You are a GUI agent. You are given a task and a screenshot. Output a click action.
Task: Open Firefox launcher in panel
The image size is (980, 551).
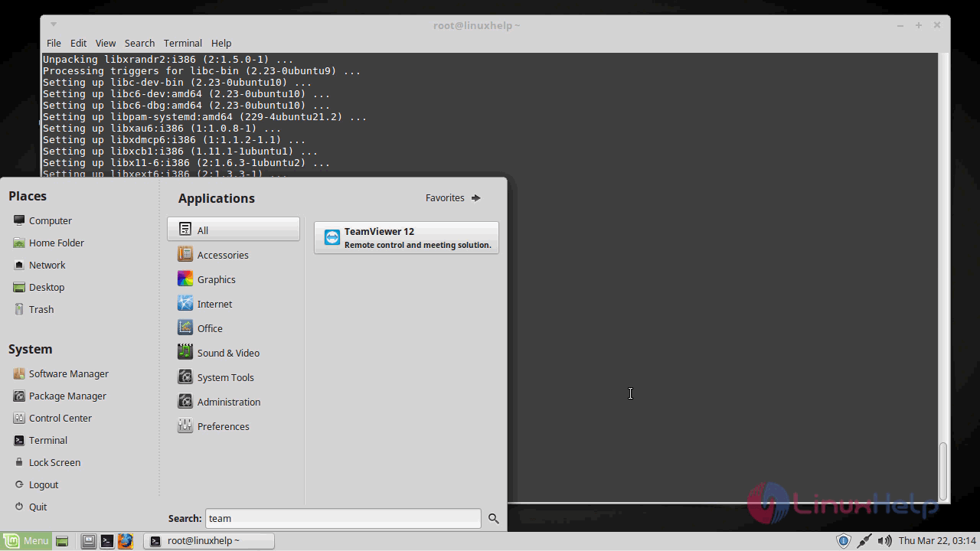tap(126, 541)
